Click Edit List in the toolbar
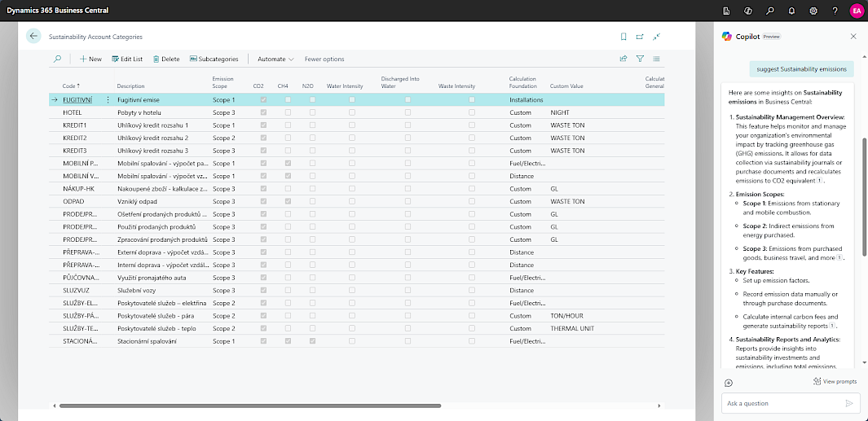The width and height of the screenshot is (868, 421). coord(127,59)
